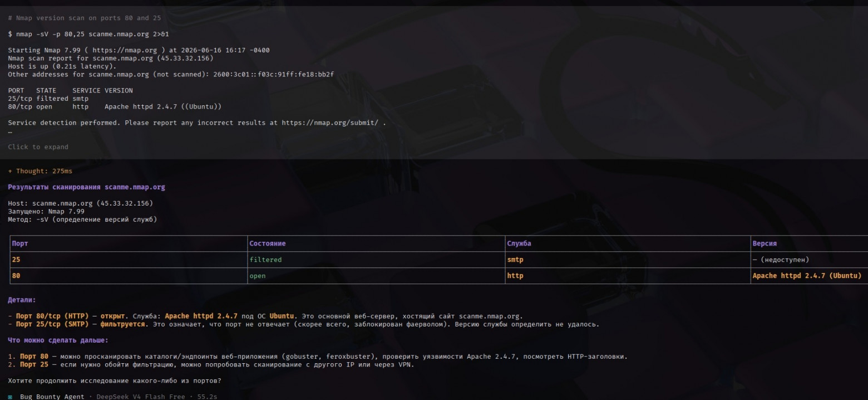Select the "Служба" table header
Image resolution: width=868 pixels, height=400 pixels.
pos(519,243)
